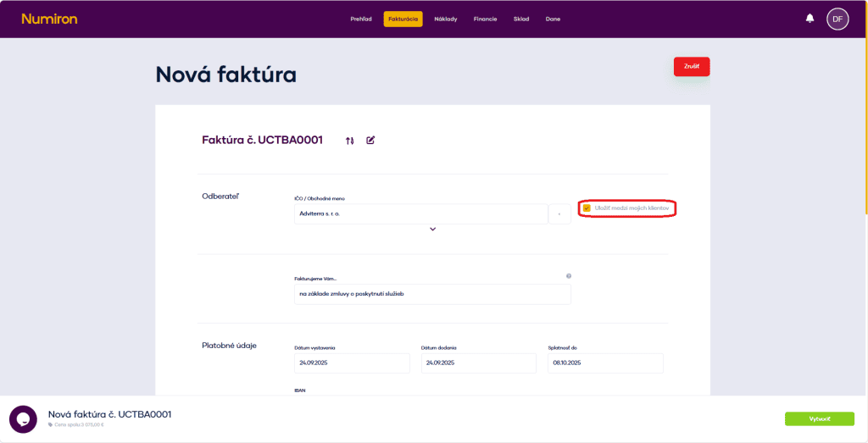868x443 pixels.
Task: Open the Financie menu
Action: [x=485, y=19]
